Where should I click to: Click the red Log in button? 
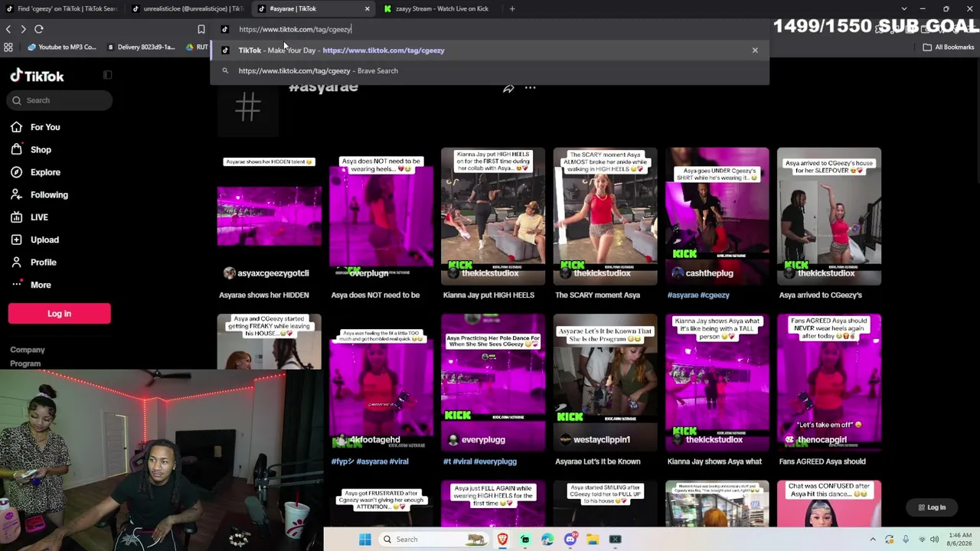(x=59, y=313)
